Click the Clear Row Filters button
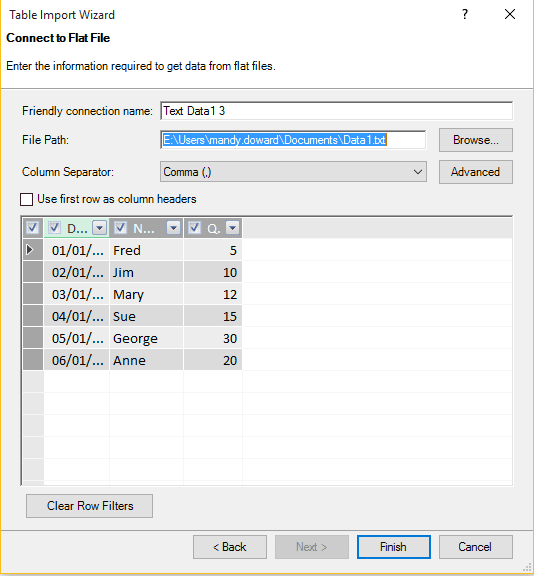This screenshot has width=534, height=576. click(x=90, y=506)
